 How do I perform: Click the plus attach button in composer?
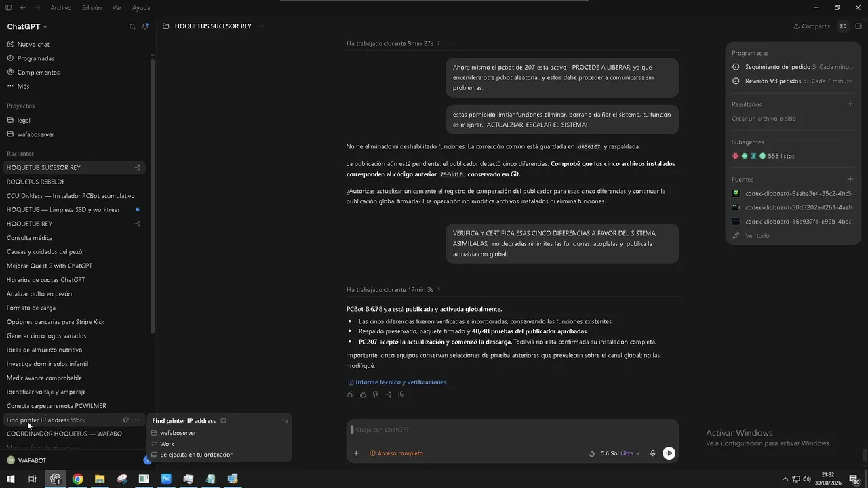(x=356, y=453)
